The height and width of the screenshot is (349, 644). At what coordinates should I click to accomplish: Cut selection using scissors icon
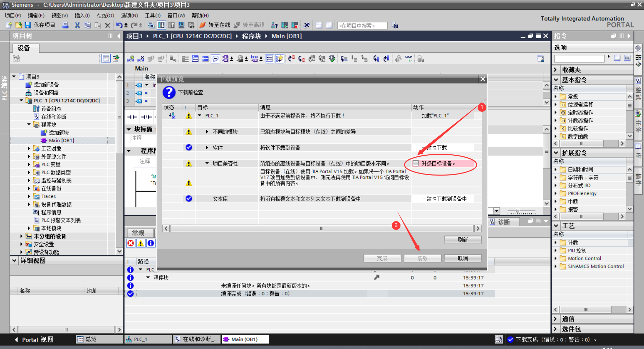point(77,25)
